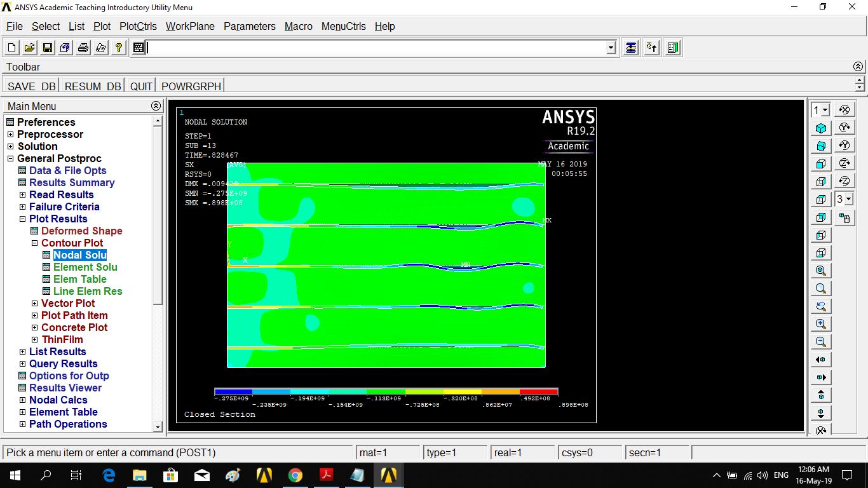
Task: Pan the model right with cube-arrow icon
Action: (x=821, y=377)
